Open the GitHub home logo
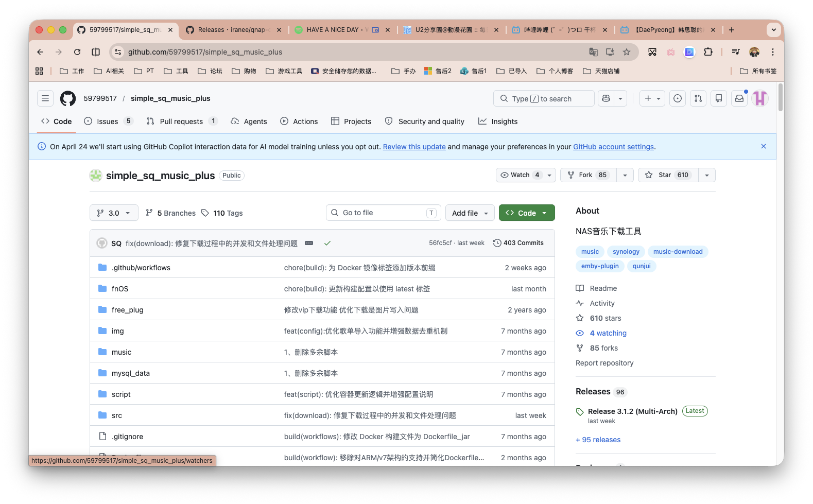The width and height of the screenshot is (813, 504). [x=68, y=98]
